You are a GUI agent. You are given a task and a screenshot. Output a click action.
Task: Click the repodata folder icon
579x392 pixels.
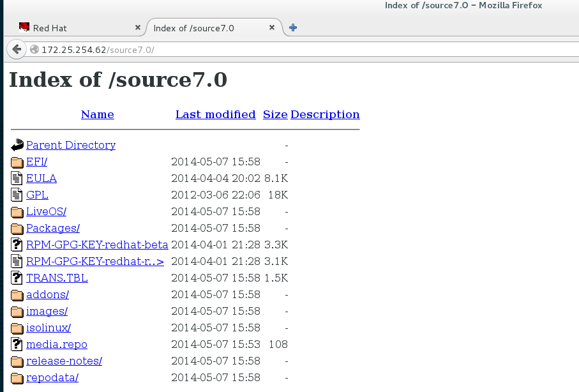[17, 379]
